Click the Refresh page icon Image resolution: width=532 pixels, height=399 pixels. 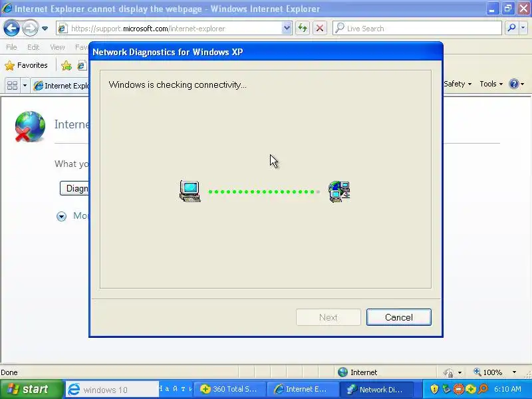(x=303, y=29)
